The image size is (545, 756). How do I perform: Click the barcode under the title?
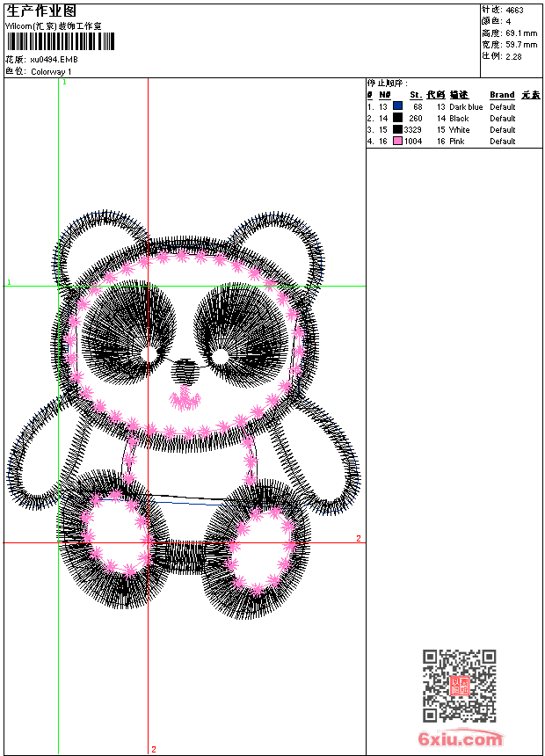point(61,42)
